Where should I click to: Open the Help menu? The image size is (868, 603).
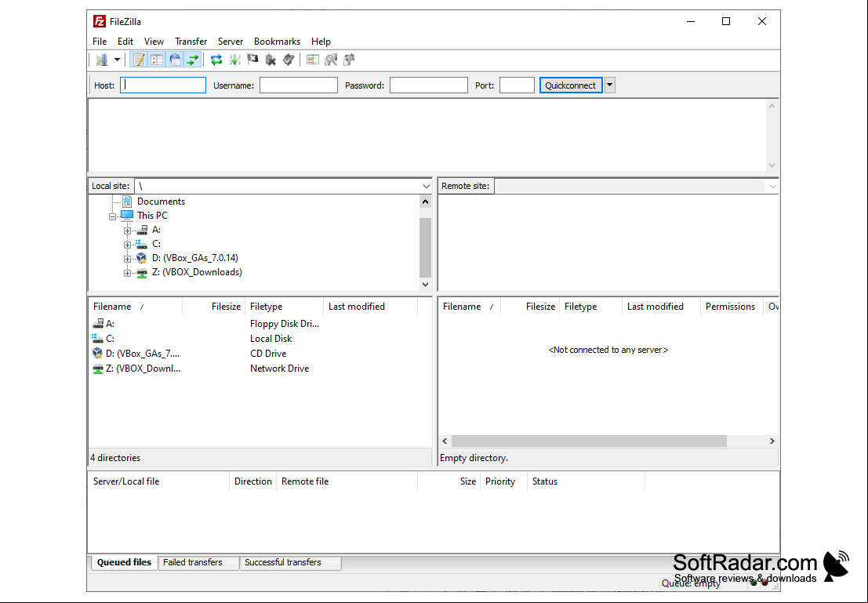click(x=321, y=42)
